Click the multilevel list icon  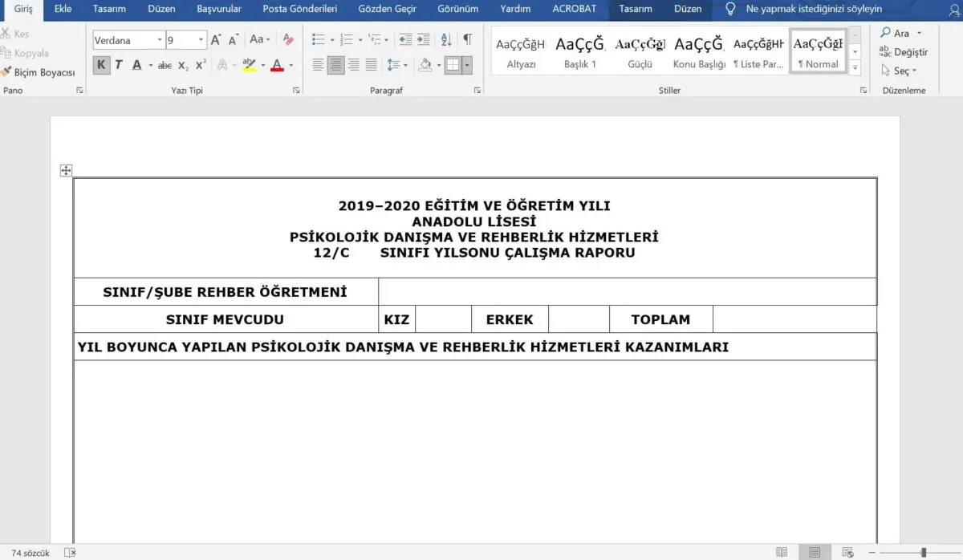pyautogui.click(x=374, y=39)
